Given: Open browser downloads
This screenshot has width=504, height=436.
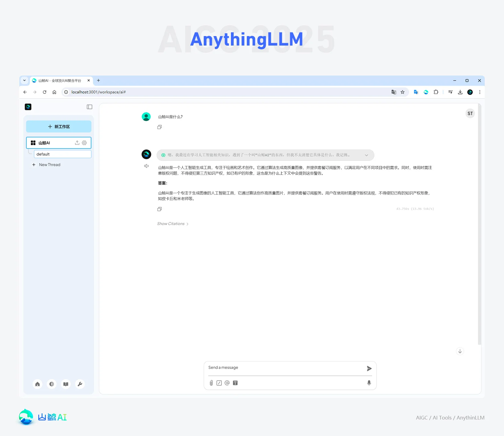Looking at the screenshot, I should 460,92.
